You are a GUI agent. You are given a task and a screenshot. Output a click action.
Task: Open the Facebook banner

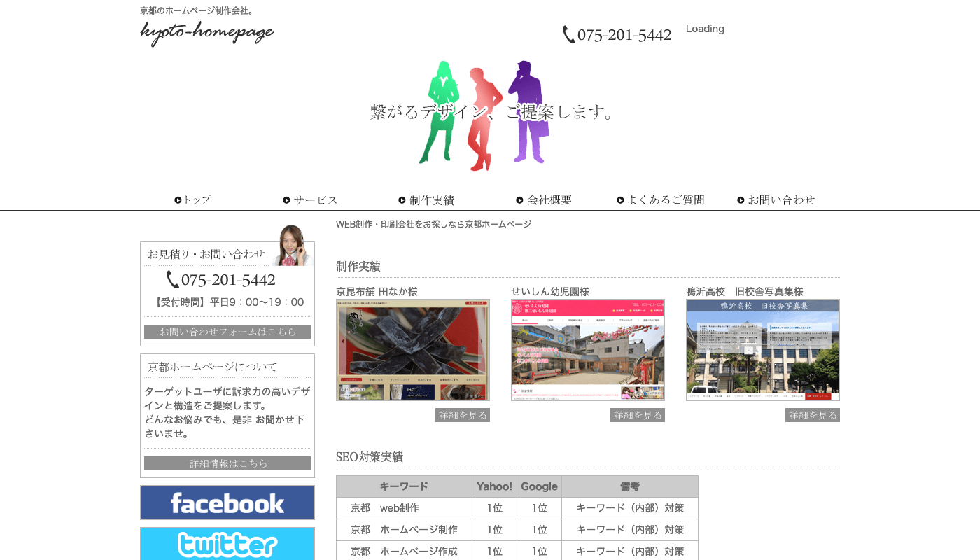(x=227, y=503)
